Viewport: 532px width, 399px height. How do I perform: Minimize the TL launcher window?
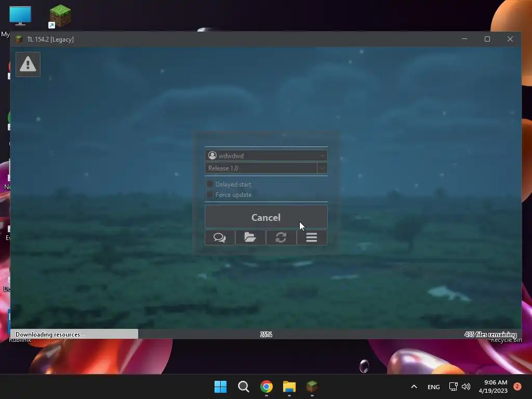point(464,39)
